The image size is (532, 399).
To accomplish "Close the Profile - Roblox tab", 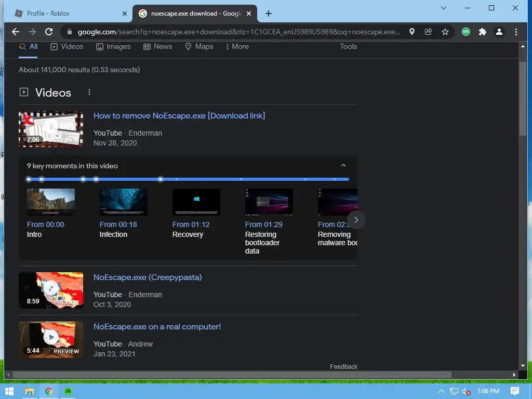I will click(x=125, y=14).
